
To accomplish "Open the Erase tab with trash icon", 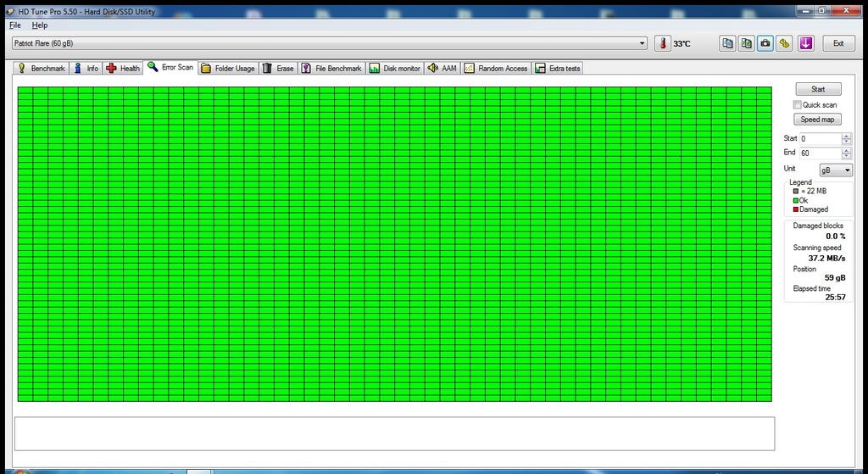I will pyautogui.click(x=278, y=68).
